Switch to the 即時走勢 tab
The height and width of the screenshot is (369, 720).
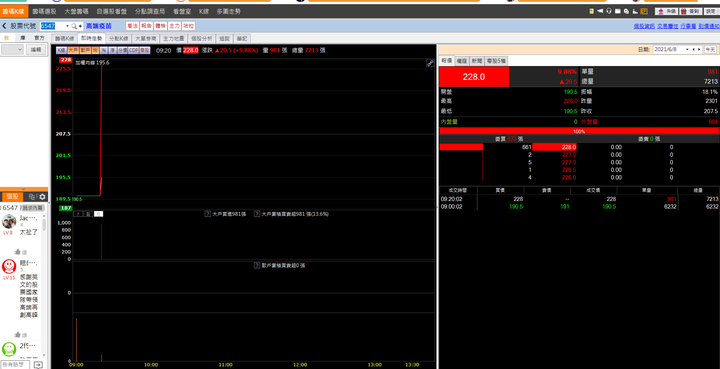coord(91,39)
